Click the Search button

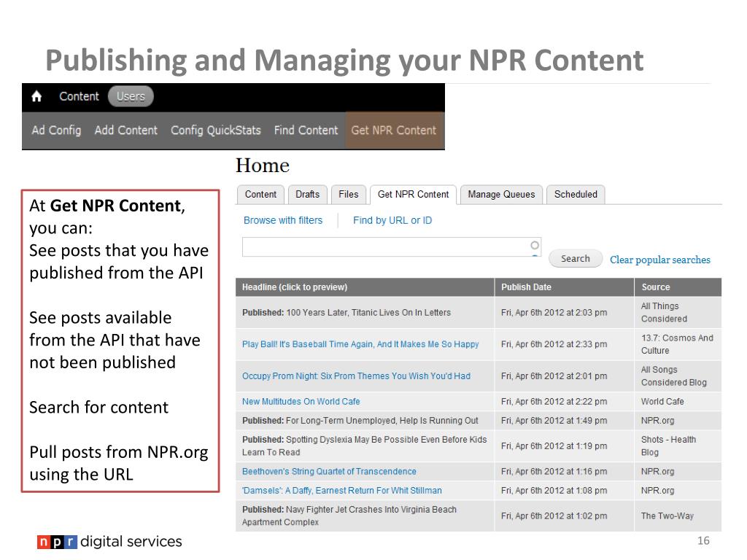576,259
